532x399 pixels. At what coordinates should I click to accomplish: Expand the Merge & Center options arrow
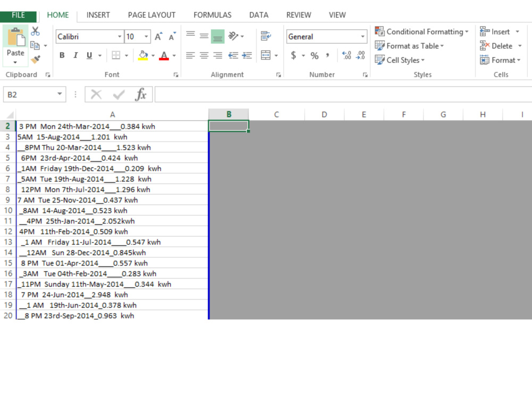(x=276, y=56)
